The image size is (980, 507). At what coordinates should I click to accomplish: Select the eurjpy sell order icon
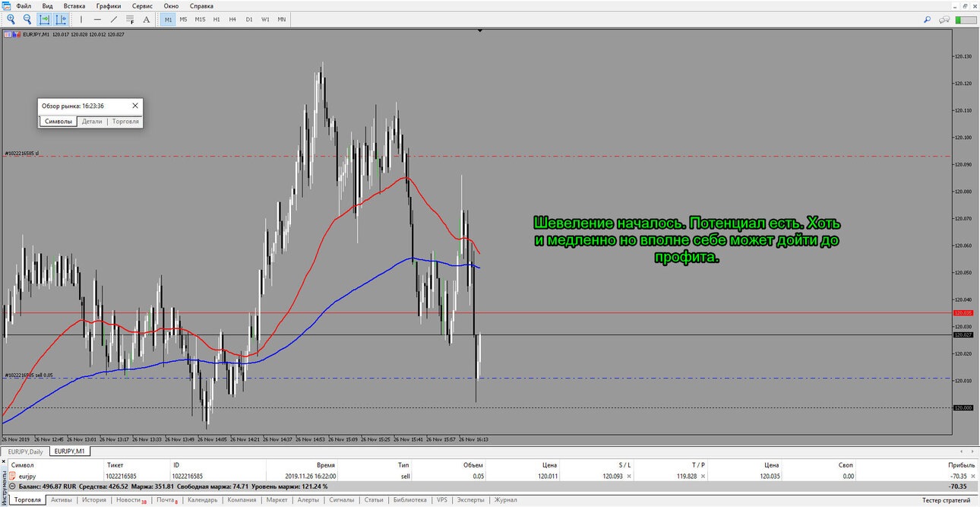click(12, 476)
